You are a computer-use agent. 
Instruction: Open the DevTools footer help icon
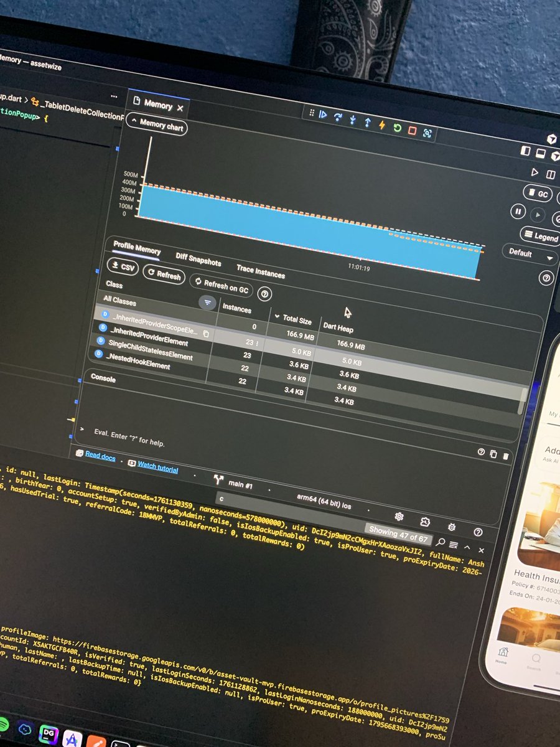coord(478,533)
